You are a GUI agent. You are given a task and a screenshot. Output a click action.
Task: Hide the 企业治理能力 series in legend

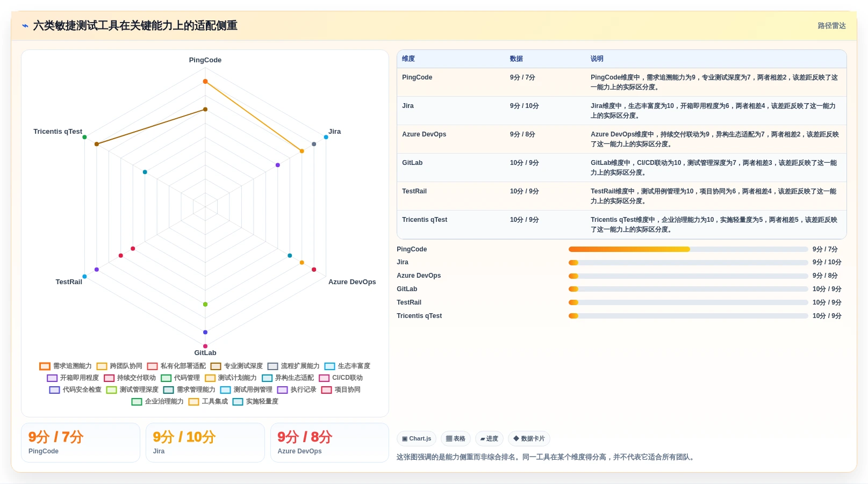pyautogui.click(x=157, y=401)
